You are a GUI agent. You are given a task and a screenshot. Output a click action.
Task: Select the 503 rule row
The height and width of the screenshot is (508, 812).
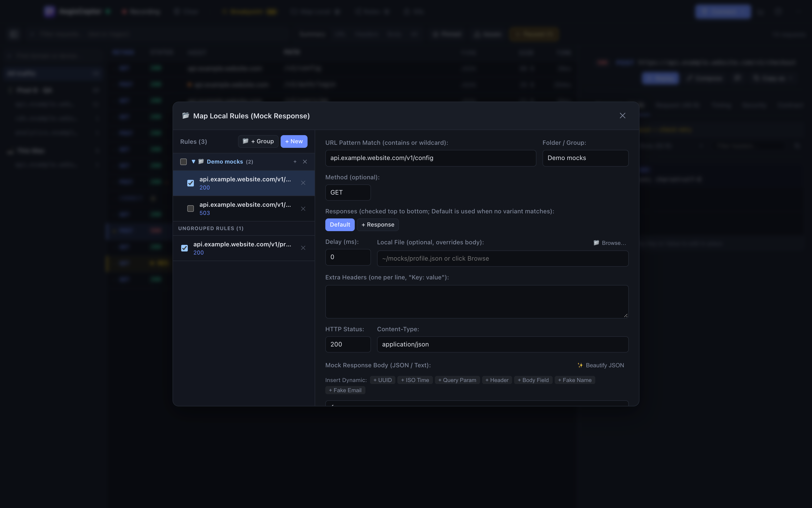click(x=244, y=209)
